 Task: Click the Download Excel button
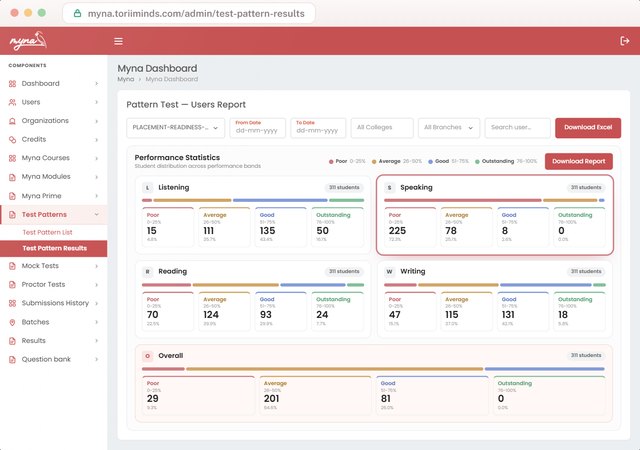pos(588,128)
